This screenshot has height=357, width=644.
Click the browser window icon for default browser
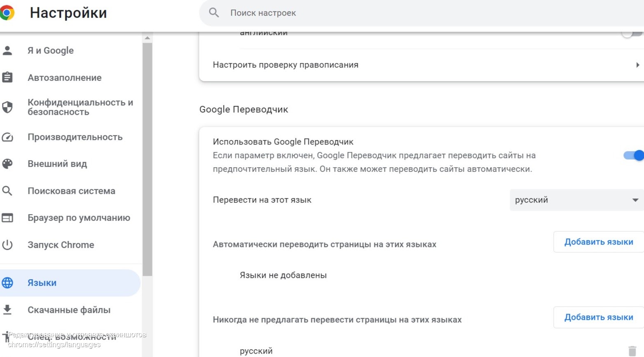[x=7, y=218]
